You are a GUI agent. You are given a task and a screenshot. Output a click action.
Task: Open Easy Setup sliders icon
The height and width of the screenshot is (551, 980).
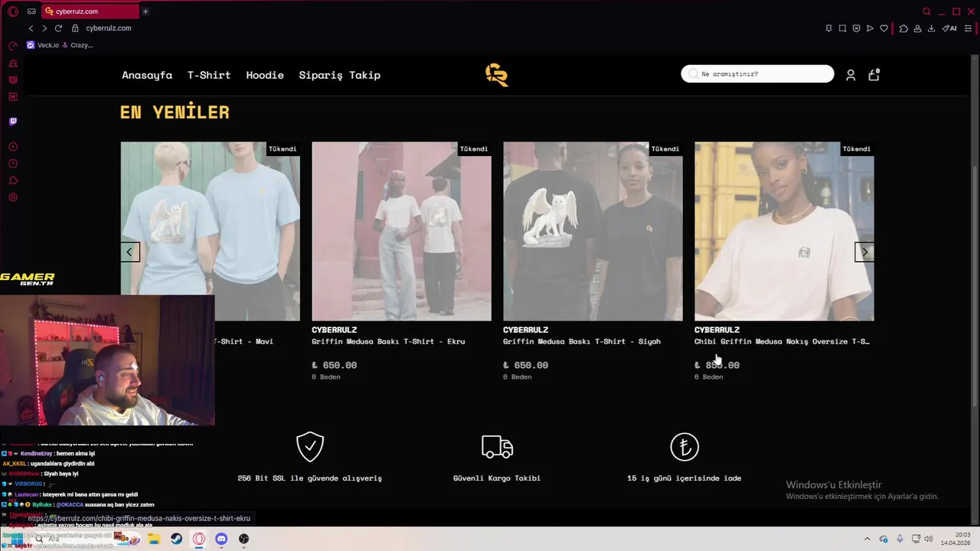[968, 28]
